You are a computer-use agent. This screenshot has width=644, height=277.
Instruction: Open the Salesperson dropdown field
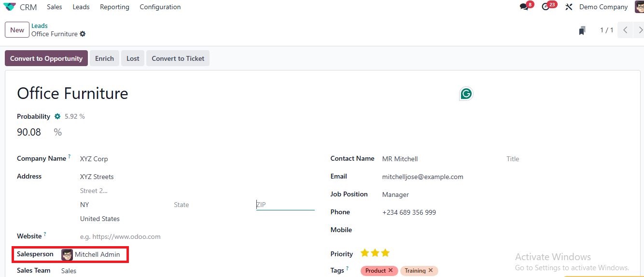pyautogui.click(x=97, y=254)
